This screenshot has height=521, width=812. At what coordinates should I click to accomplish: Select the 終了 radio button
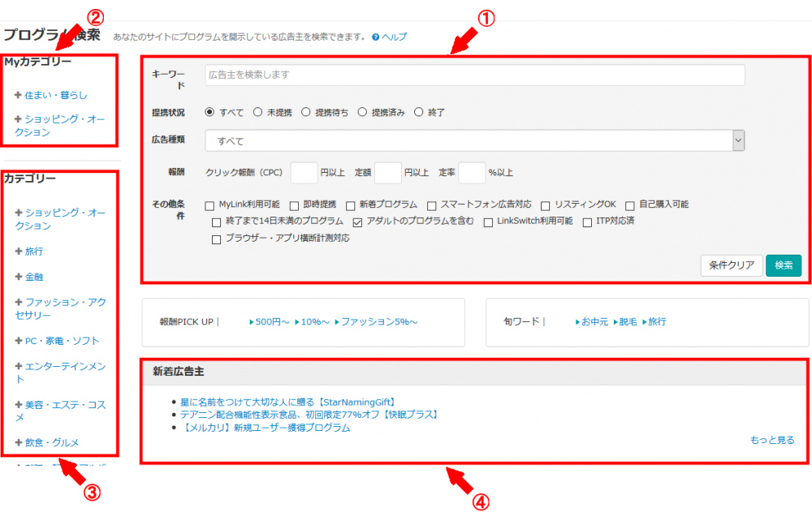pos(418,112)
